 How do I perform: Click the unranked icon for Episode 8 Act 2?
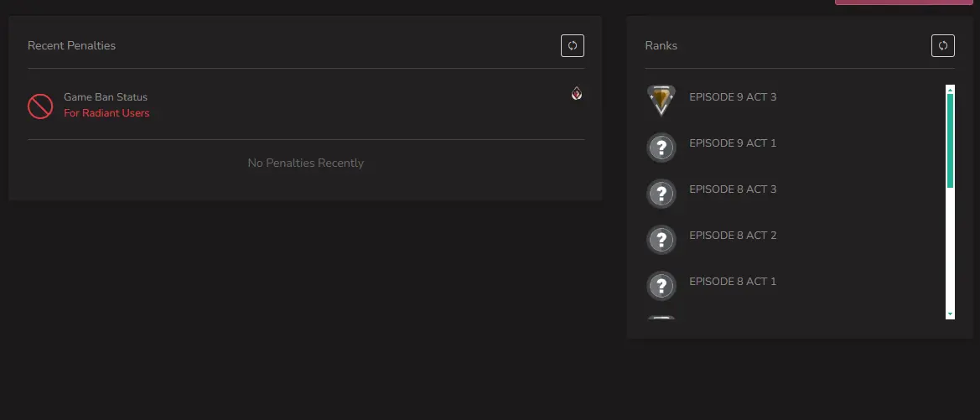661,240
